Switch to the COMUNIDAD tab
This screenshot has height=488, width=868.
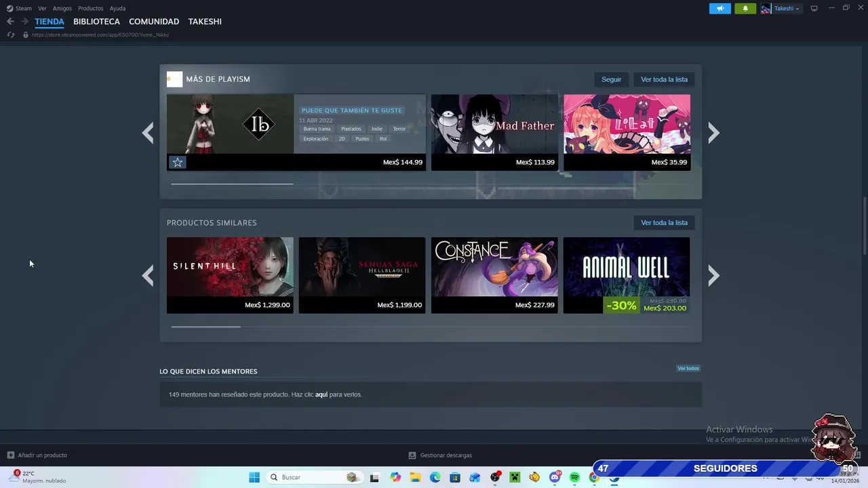[154, 22]
